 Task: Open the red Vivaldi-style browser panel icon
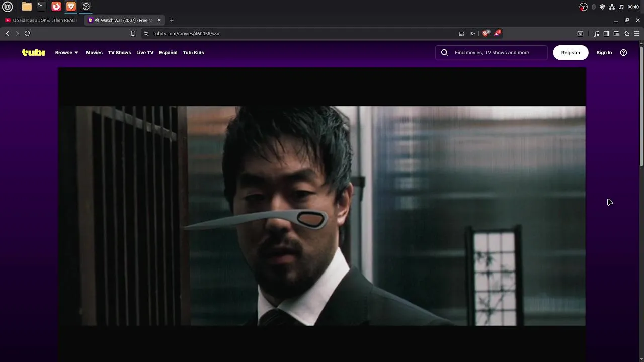click(x=56, y=7)
